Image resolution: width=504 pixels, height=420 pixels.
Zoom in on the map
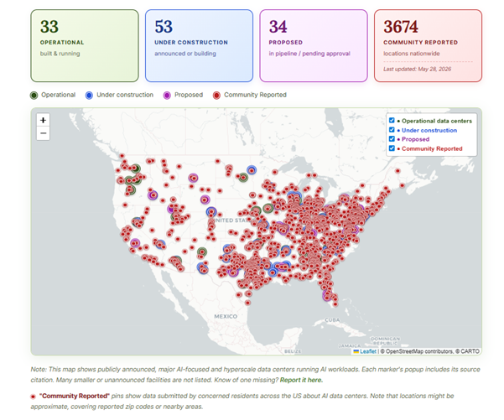pos(43,120)
